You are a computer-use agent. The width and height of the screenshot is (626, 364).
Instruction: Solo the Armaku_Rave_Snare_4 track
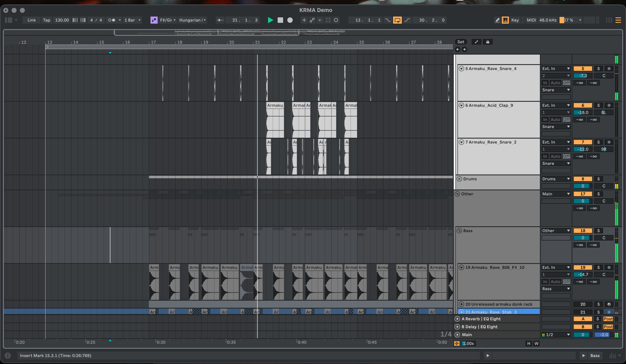pyautogui.click(x=598, y=69)
